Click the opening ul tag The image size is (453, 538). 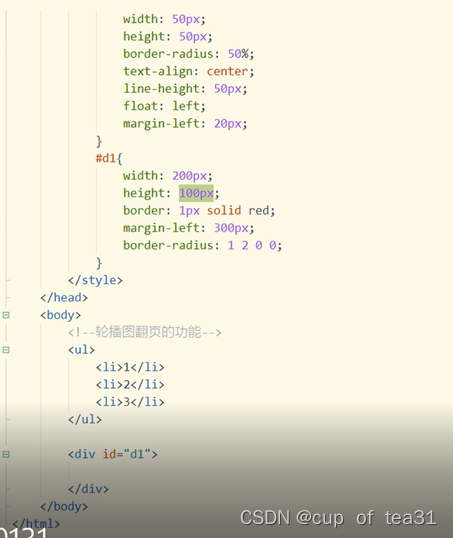(81, 350)
